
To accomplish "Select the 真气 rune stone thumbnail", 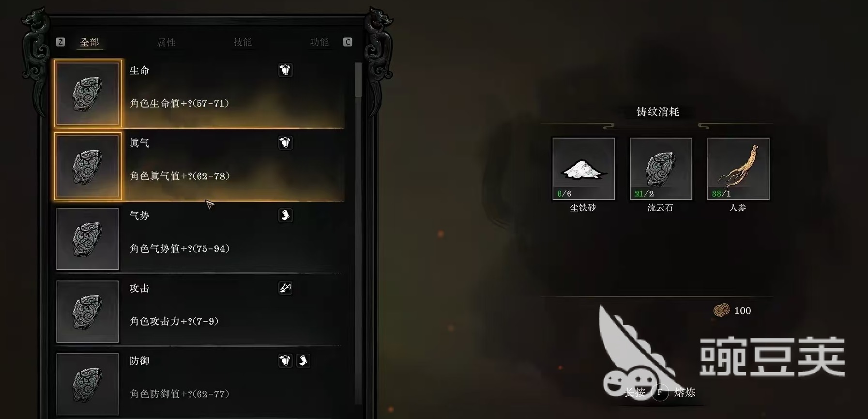I will coord(88,166).
